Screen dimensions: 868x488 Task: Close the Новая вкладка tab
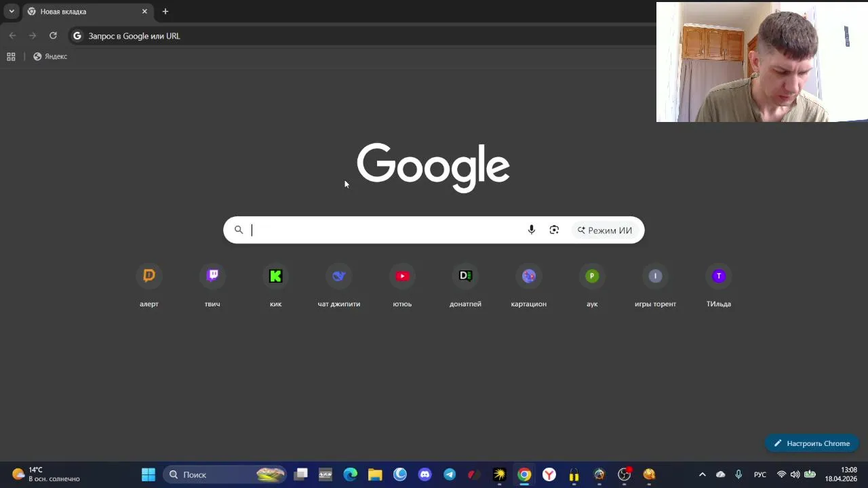(x=144, y=12)
